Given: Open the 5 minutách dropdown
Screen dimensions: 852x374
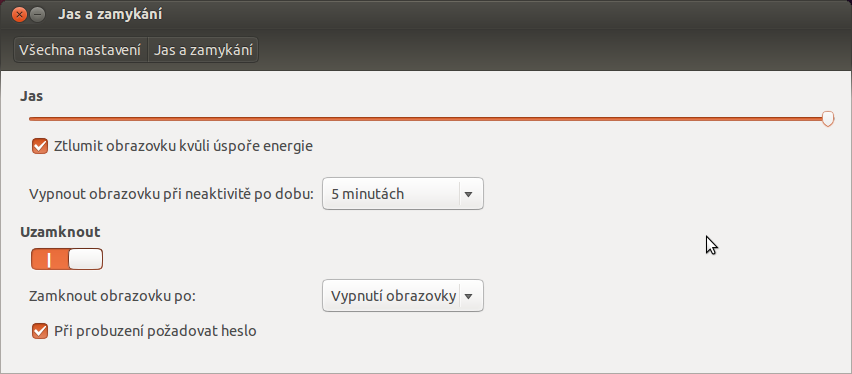Looking at the screenshot, I should coord(403,194).
